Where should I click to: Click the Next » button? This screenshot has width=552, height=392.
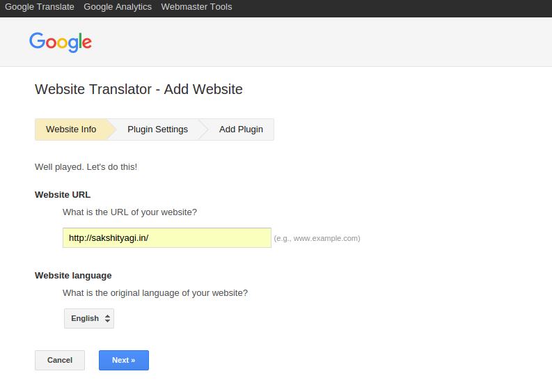124,360
